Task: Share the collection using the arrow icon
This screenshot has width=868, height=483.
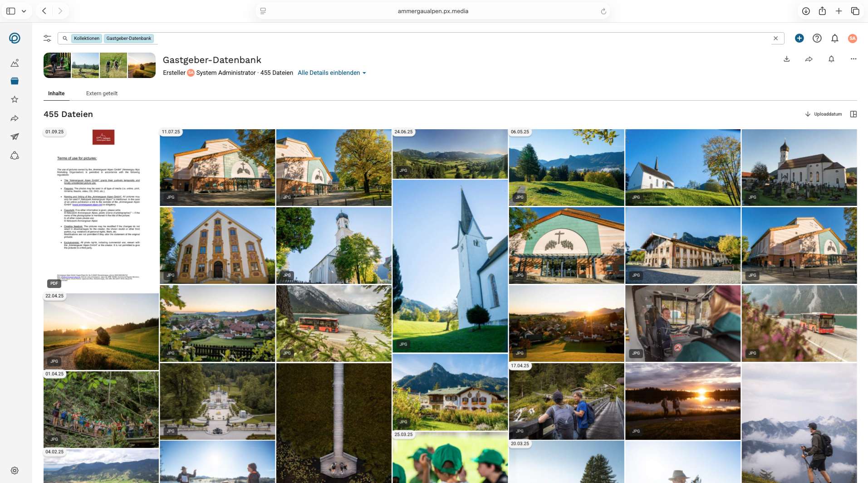Action: (x=809, y=59)
